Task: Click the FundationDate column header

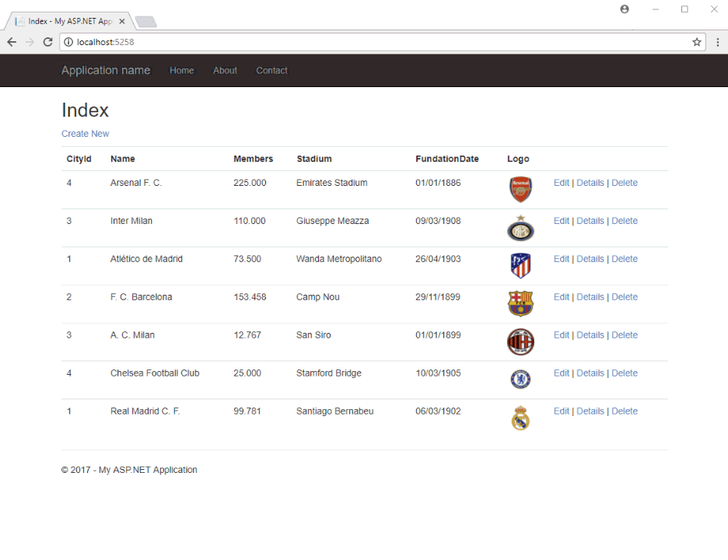Action: click(x=446, y=159)
